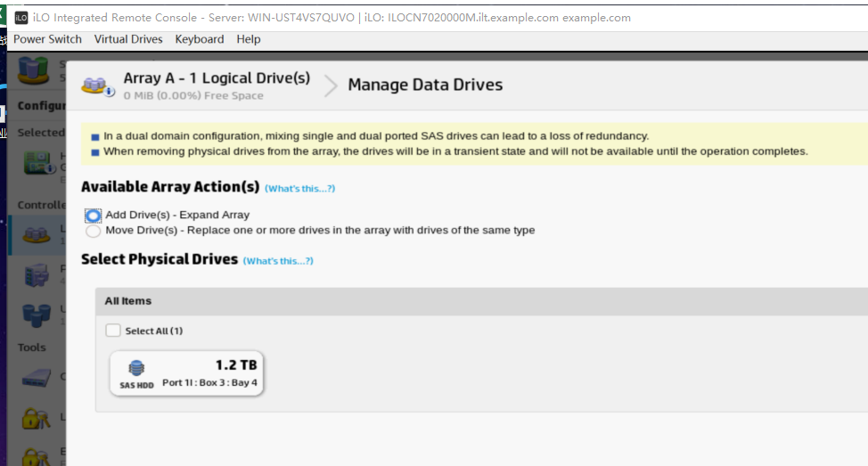The image size is (868, 466).
Task: Click the flat drive icon under Tools
Action: pos(37,379)
